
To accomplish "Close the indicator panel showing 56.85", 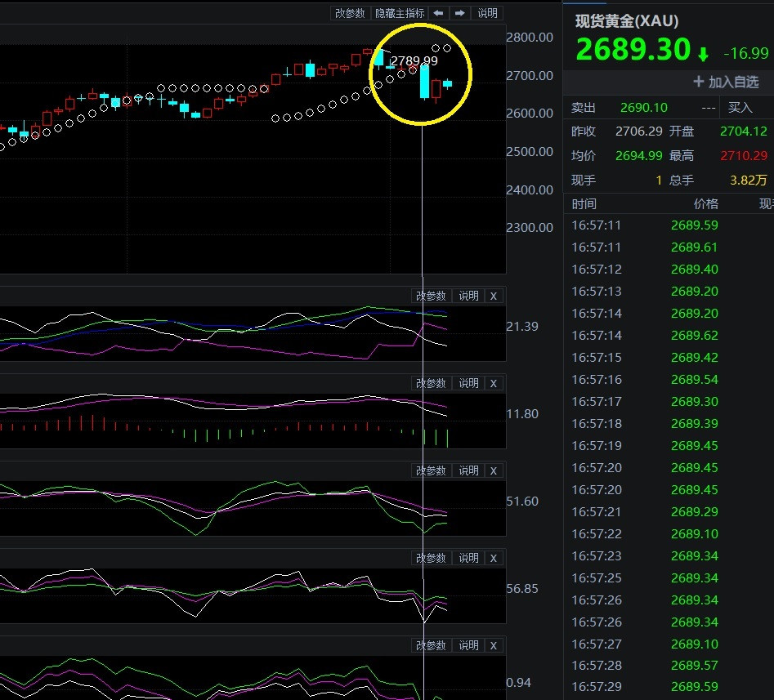I will coord(493,558).
